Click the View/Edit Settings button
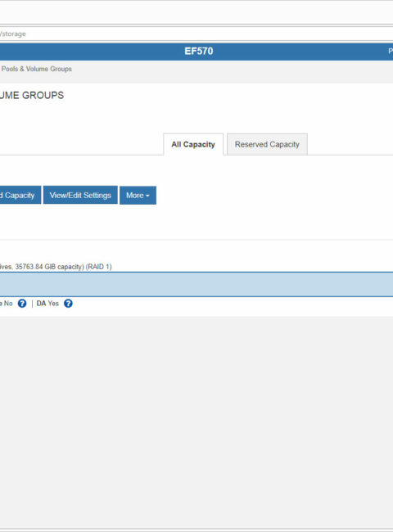Image resolution: width=393 pixels, height=532 pixels. [80, 195]
